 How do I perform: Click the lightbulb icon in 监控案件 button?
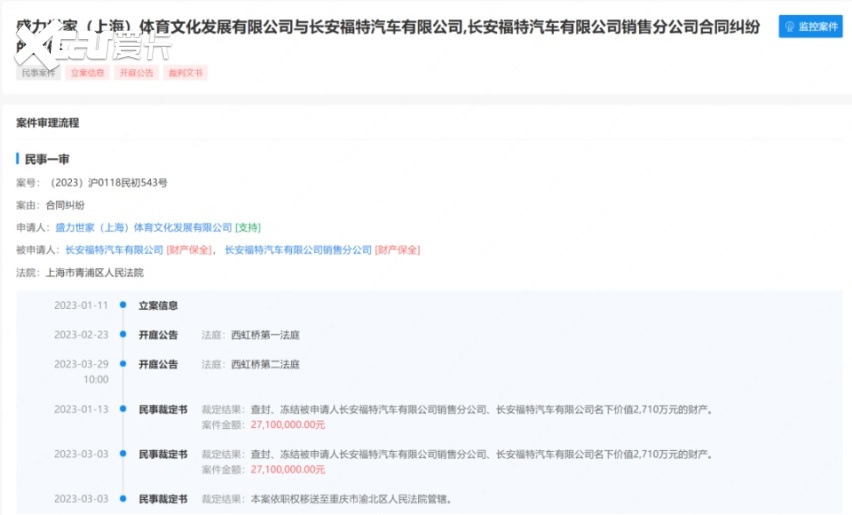pyautogui.click(x=789, y=26)
